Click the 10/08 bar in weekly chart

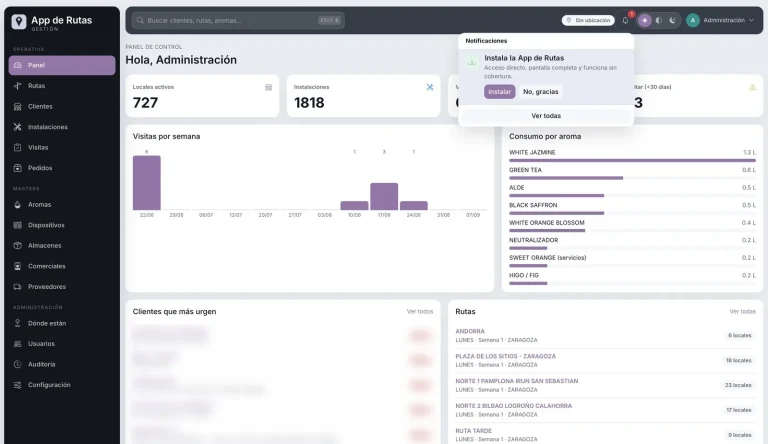coord(355,205)
